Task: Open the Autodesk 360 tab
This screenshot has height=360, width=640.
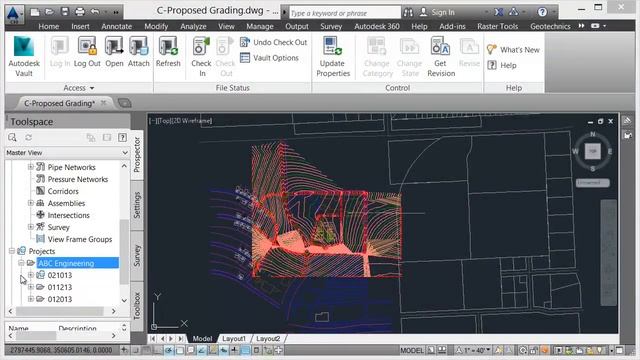Action: [376, 26]
